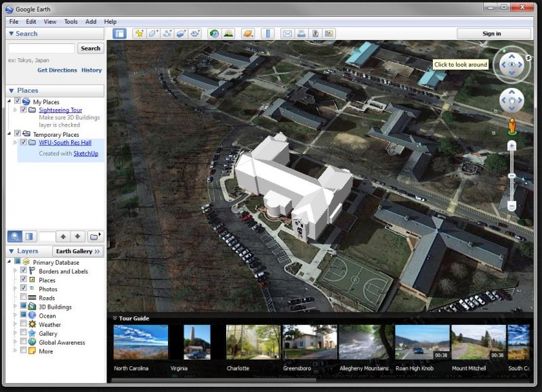Click the Print toolbar icon
The width and height of the screenshot is (542, 392).
coord(301,33)
